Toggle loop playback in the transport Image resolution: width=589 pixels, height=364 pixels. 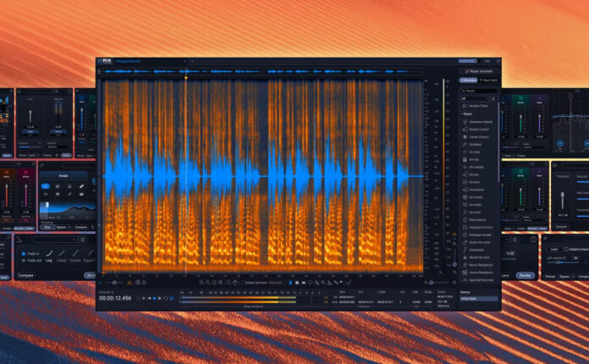(166, 298)
